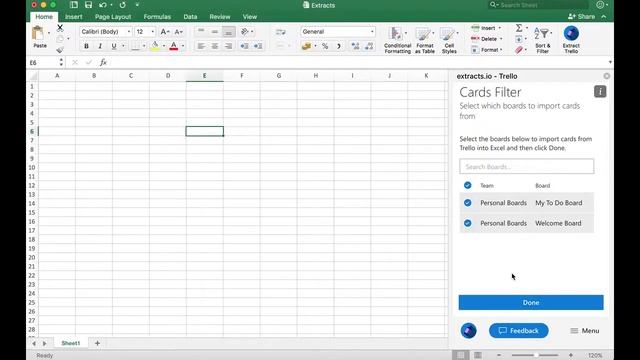Undo the last action
This screenshot has width=640, height=360.
[x=102, y=5]
